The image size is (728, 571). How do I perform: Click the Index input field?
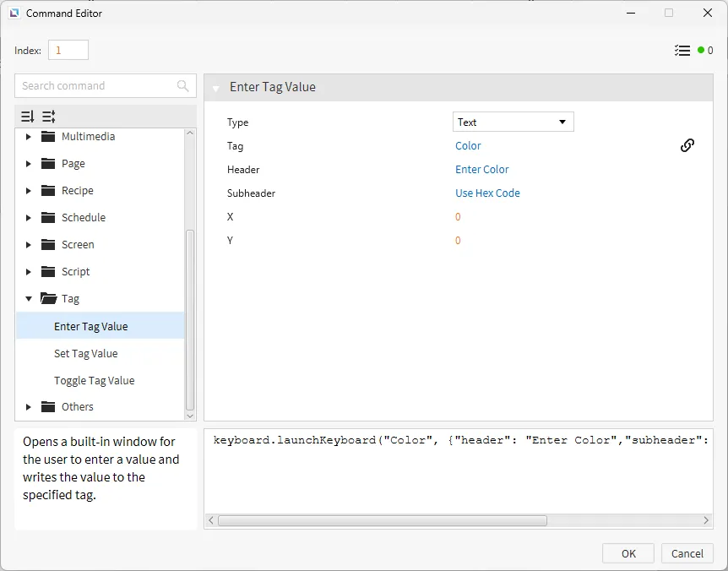[x=68, y=51]
